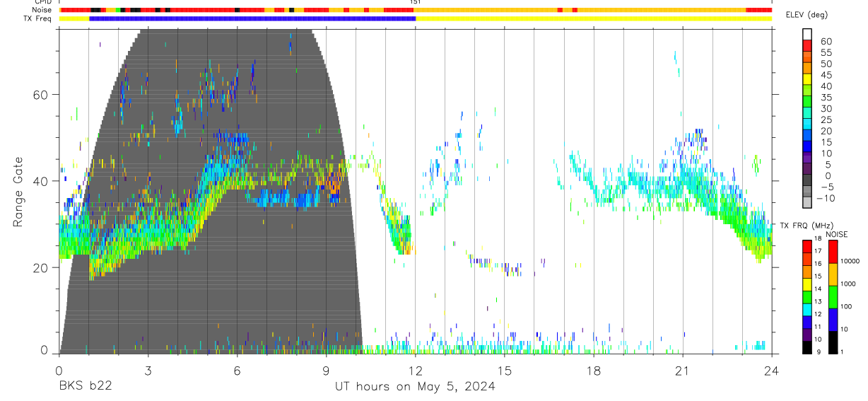The image size is (868, 401).
Task: Click the cyan 12 MHz TX frequency swatch
Action: (807, 310)
